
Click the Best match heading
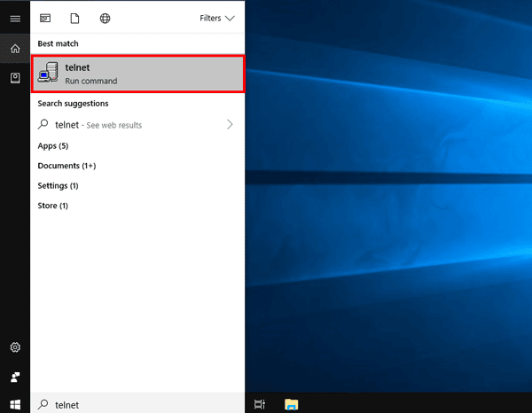[x=58, y=43]
